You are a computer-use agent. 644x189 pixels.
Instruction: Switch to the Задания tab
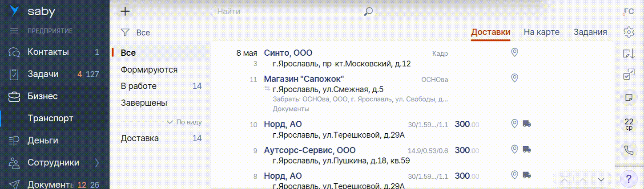point(590,32)
